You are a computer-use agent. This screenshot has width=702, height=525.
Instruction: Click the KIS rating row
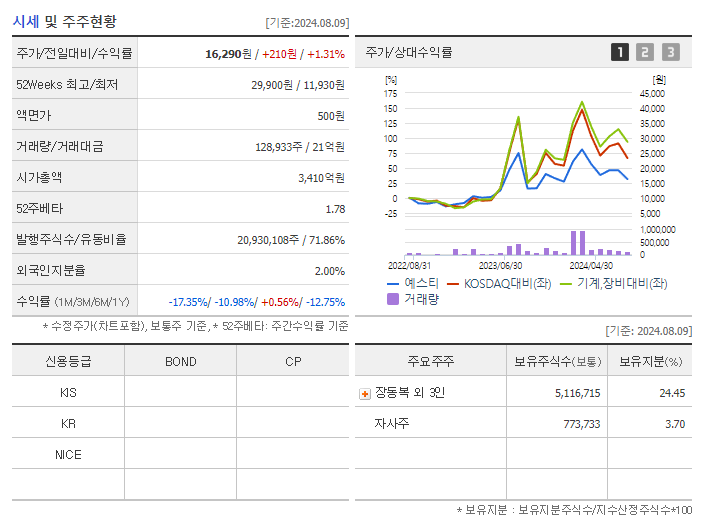[x=180, y=393]
